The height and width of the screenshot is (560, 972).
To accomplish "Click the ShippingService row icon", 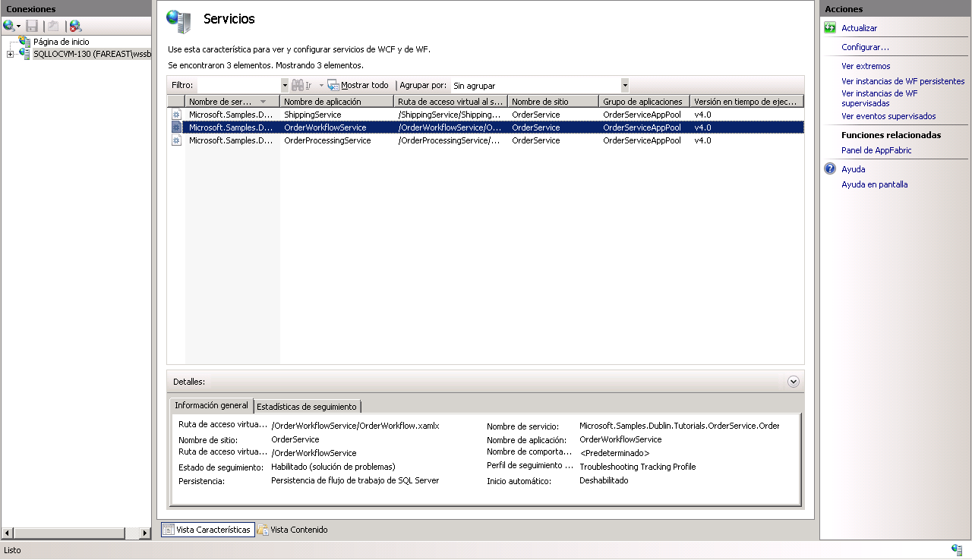I will tap(176, 115).
